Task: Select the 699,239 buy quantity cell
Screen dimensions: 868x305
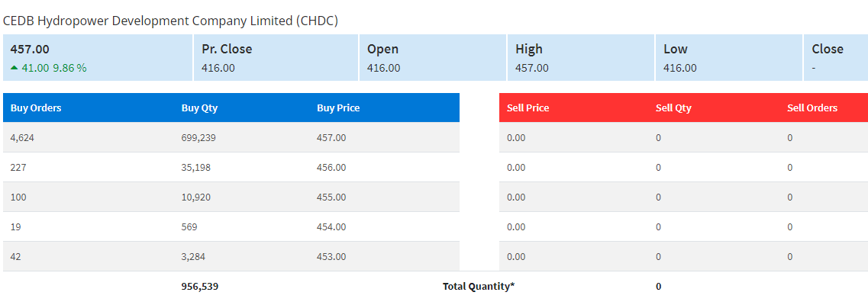Action: click(198, 137)
